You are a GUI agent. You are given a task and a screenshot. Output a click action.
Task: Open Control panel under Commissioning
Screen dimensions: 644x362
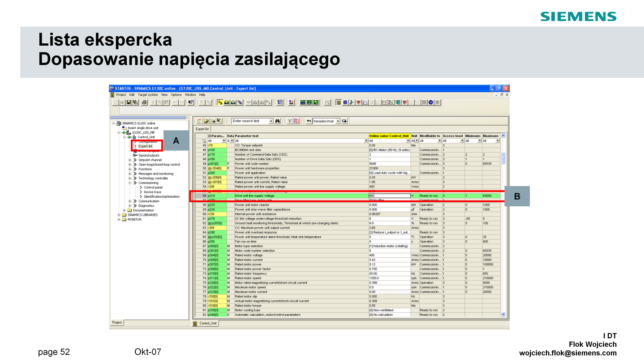153,187
